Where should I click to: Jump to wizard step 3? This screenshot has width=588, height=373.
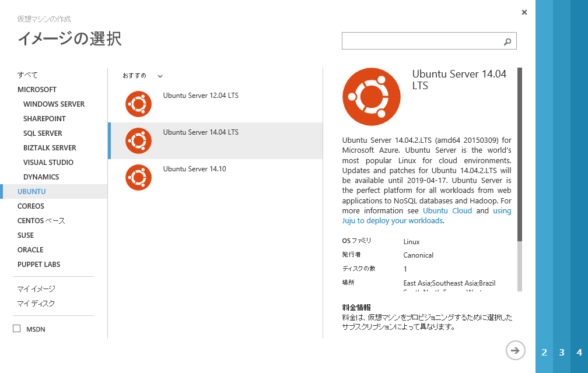[562, 353]
